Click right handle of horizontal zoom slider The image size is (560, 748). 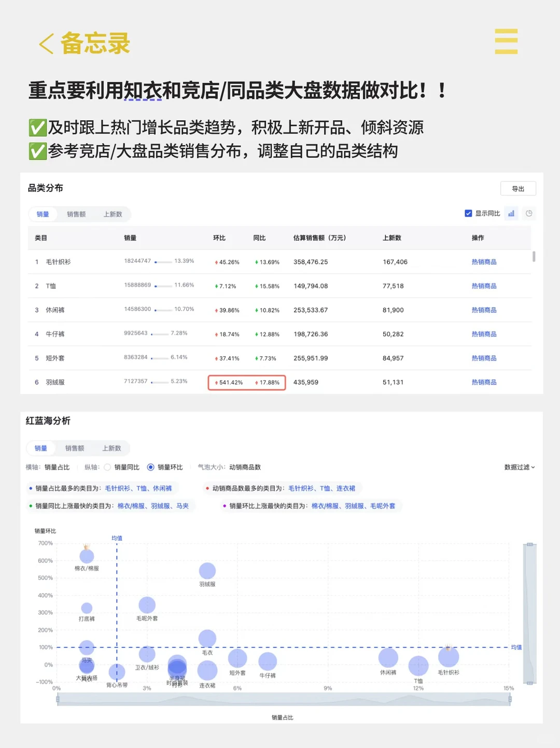pos(510,699)
